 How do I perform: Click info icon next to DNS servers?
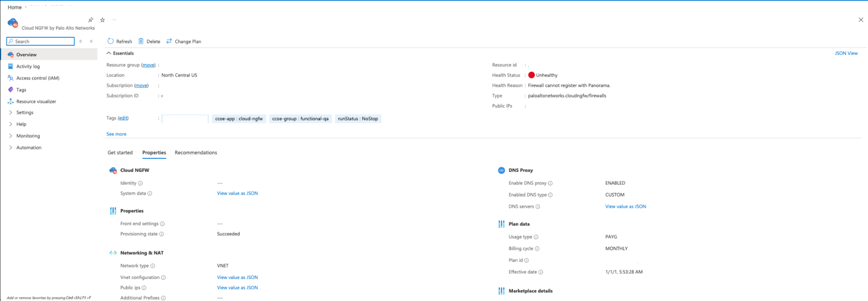point(538,206)
